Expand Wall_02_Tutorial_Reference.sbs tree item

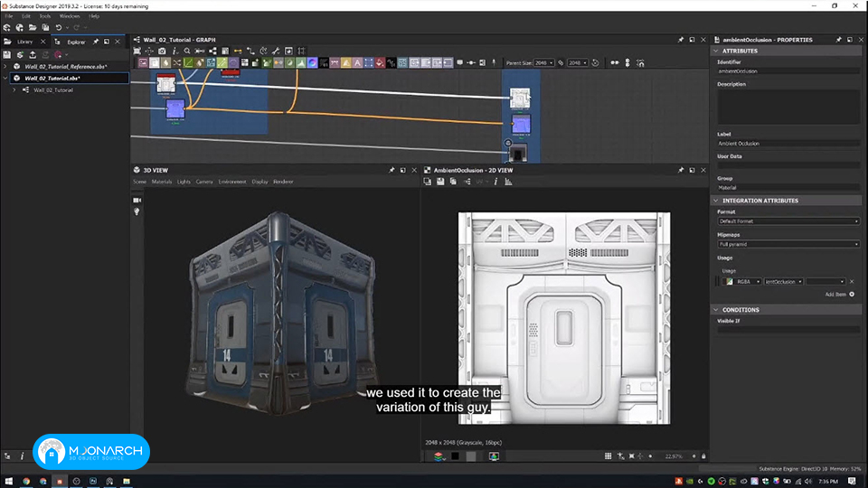click(5, 66)
